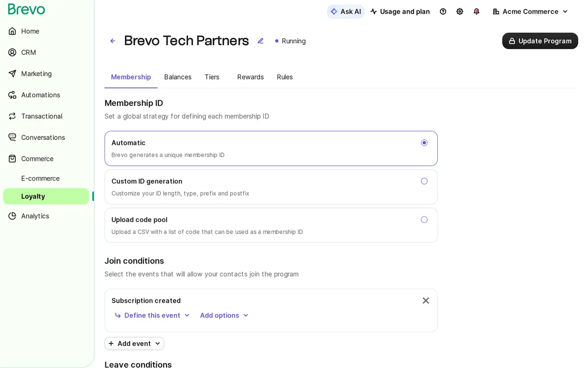588x368 pixels.
Task: Select Upload code pool radio button
Action: tap(424, 219)
